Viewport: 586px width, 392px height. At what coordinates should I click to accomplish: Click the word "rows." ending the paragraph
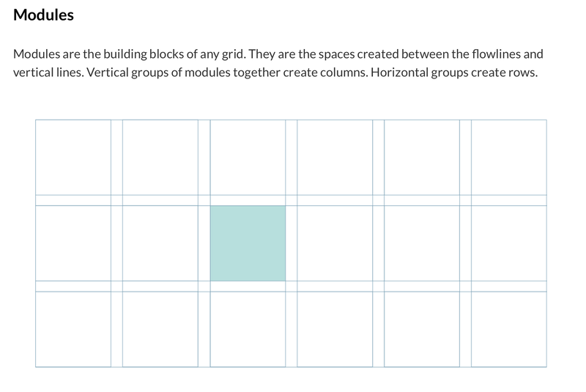(523, 72)
